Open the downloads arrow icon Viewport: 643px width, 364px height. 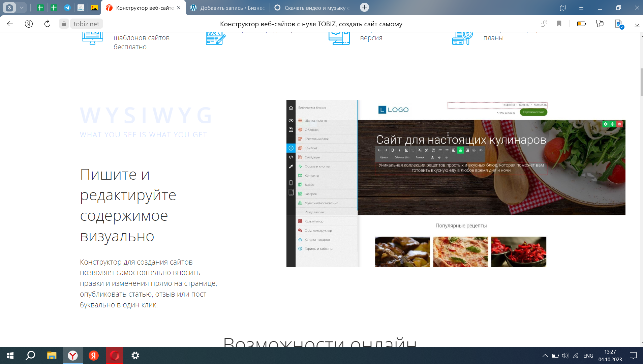tap(637, 24)
